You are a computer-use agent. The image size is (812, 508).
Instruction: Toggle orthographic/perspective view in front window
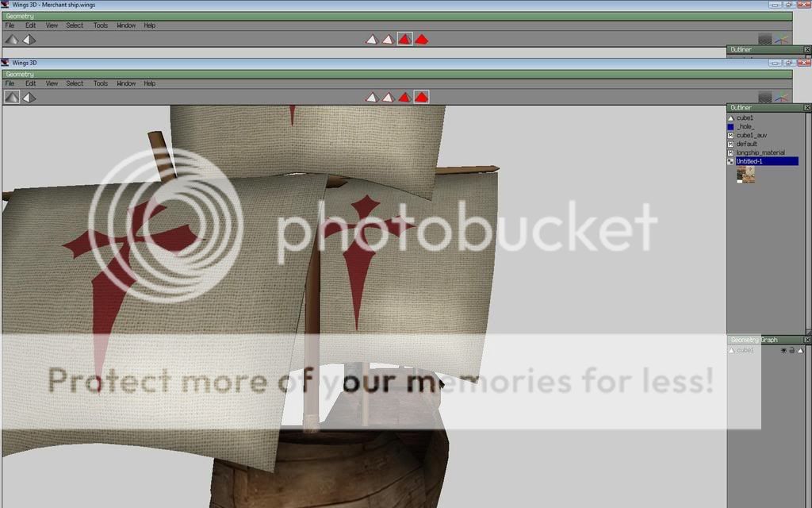pyautogui.click(x=29, y=97)
